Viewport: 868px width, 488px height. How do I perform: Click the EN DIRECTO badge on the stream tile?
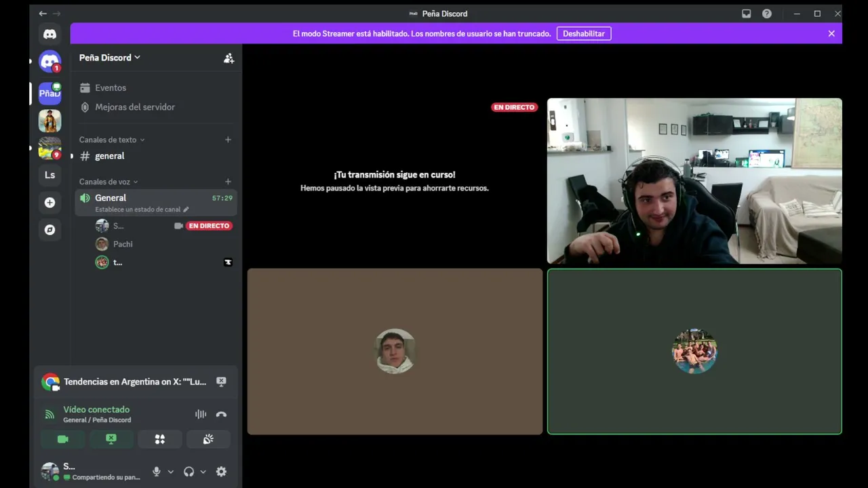pos(514,107)
